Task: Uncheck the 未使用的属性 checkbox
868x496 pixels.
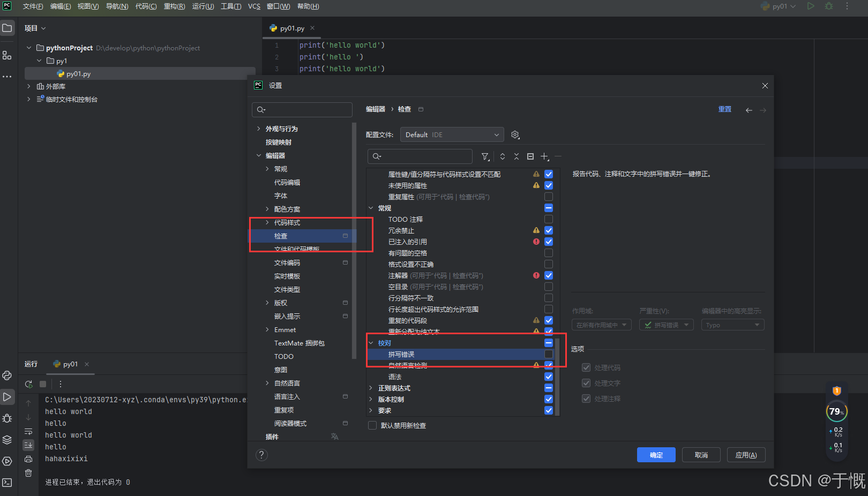Action: pyautogui.click(x=549, y=185)
